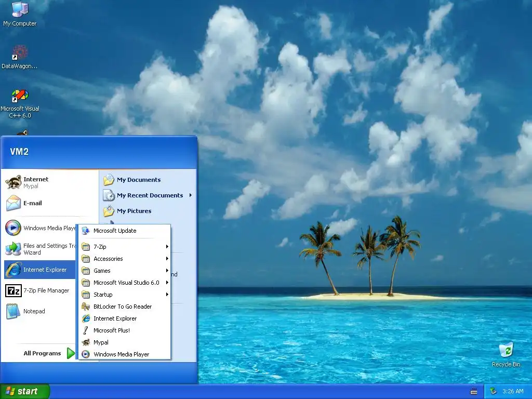
Task: Open highlighted Internet Explorer in left pane
Action: 39,270
